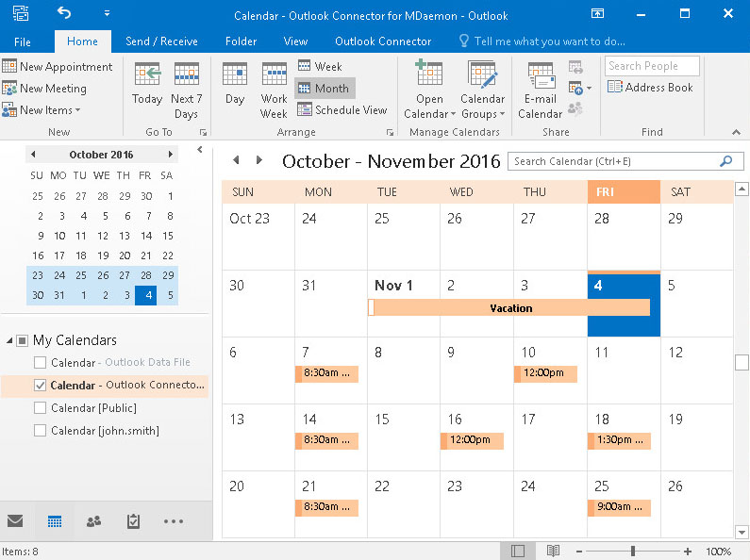This screenshot has width=750, height=560.
Task: Open the 8:30am event on November 7
Action: coord(326,373)
